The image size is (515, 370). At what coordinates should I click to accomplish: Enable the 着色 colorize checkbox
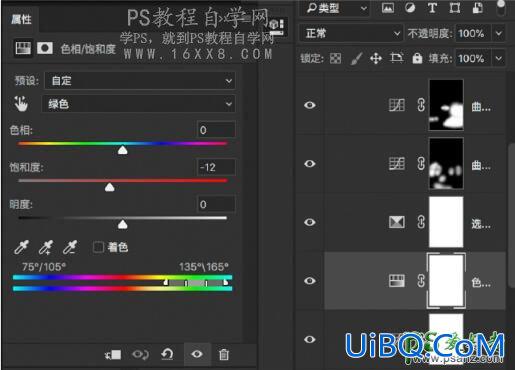98,247
